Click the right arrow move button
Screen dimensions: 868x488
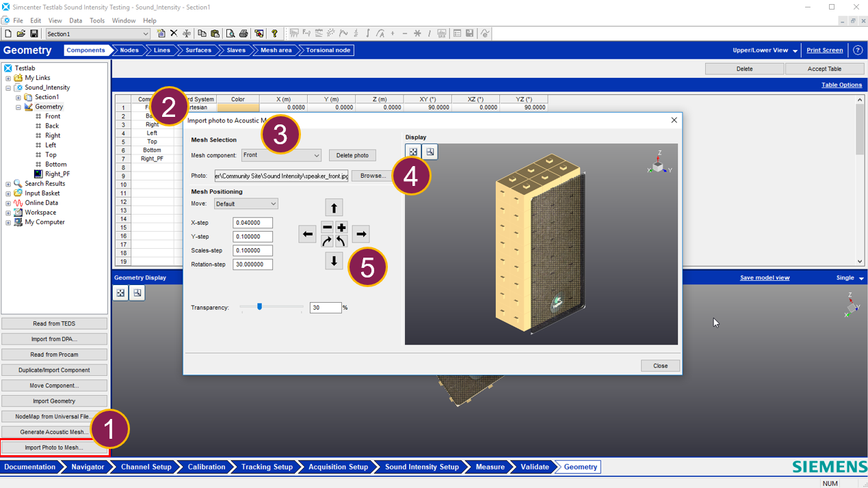(360, 234)
